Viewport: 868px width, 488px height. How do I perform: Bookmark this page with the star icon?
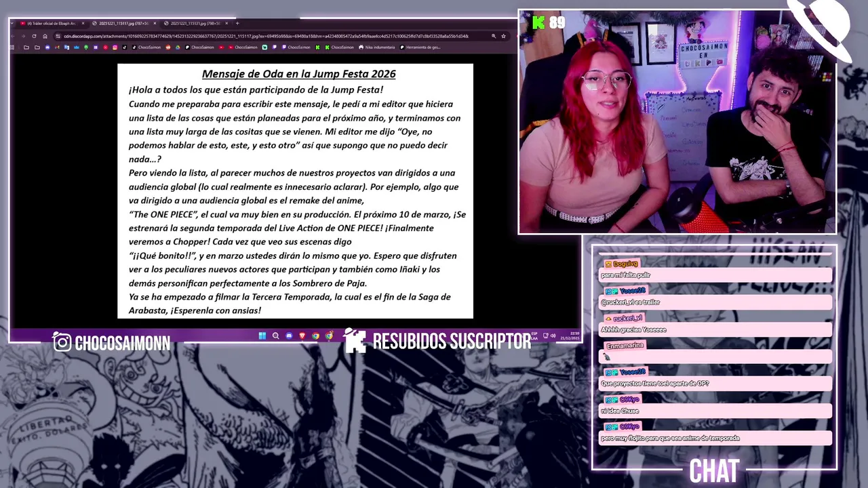click(503, 36)
